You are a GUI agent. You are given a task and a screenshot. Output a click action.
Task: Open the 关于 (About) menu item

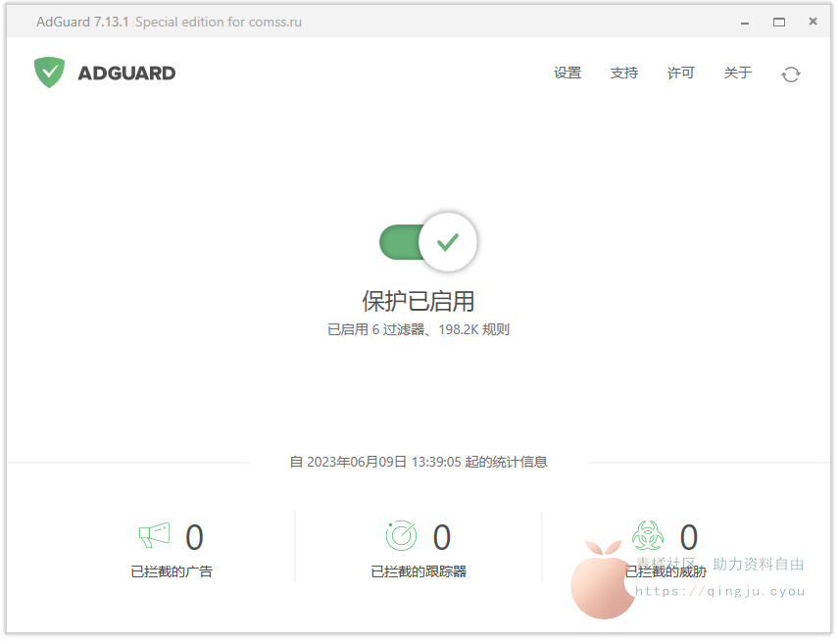point(738,74)
